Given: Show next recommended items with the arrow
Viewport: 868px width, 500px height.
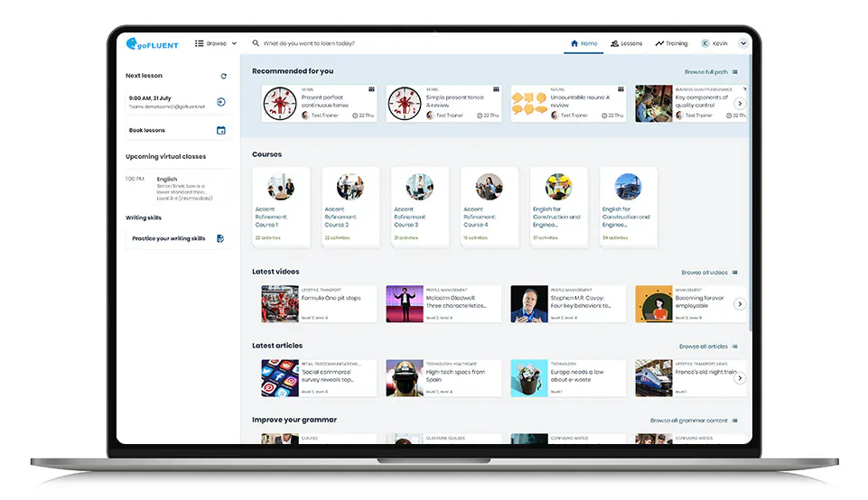Looking at the screenshot, I should click(x=740, y=104).
